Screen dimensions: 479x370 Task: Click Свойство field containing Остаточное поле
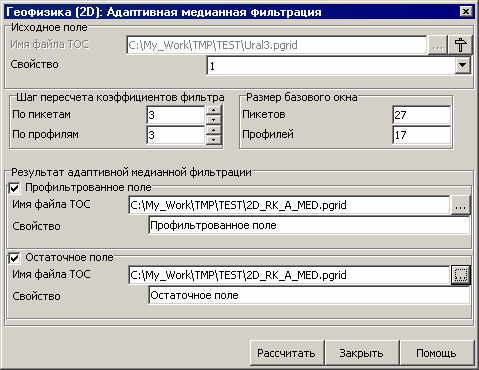point(309,296)
